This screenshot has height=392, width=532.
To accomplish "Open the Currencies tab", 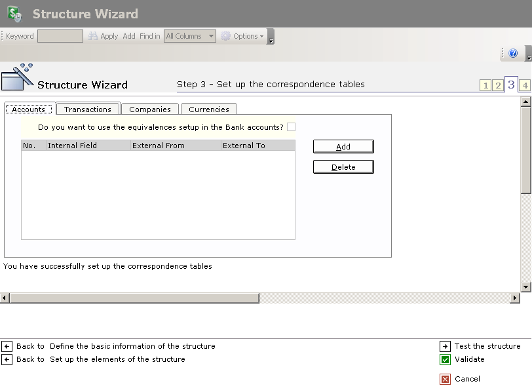I will tap(209, 109).
